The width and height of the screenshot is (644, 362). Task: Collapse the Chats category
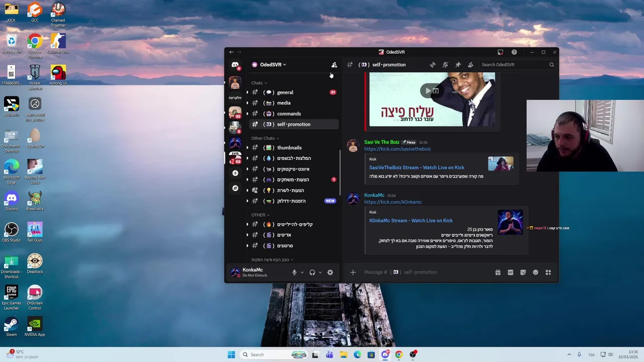[x=259, y=83]
